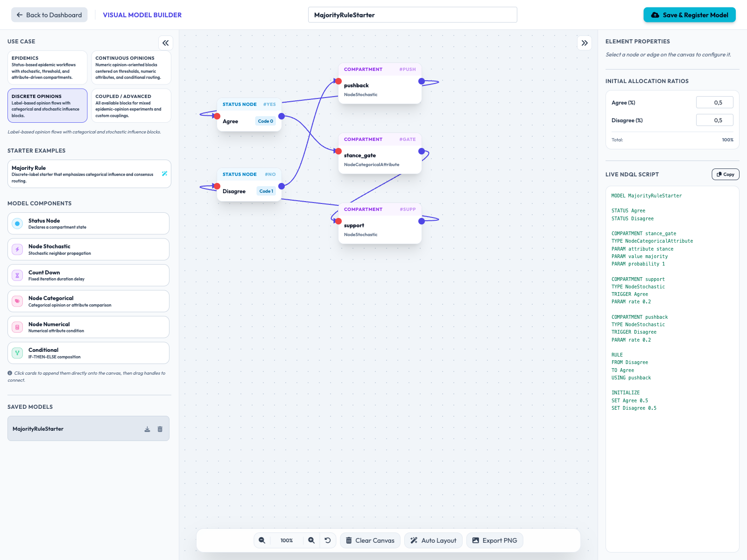Run Auto Layout on the canvas
The height and width of the screenshot is (560, 747).
433,540
